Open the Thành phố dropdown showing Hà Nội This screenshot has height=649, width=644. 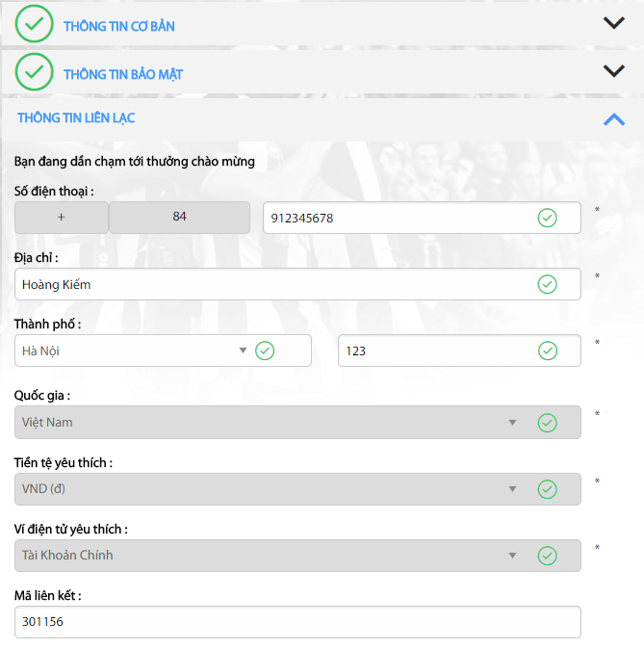[135, 350]
